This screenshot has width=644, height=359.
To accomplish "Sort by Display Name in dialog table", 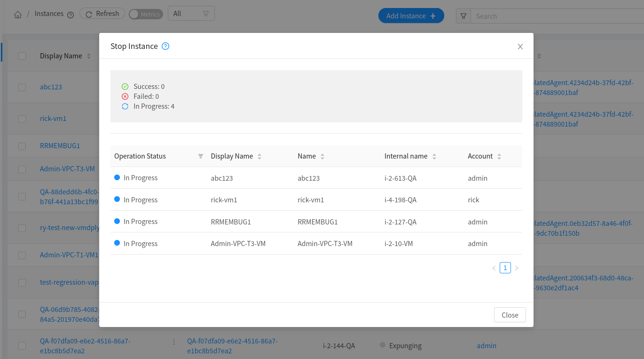I will click(259, 156).
